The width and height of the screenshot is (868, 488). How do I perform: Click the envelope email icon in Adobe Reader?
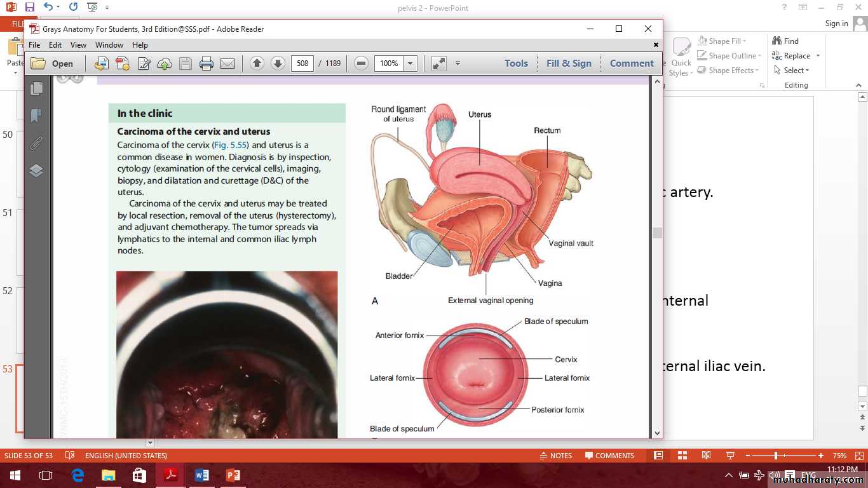(227, 64)
